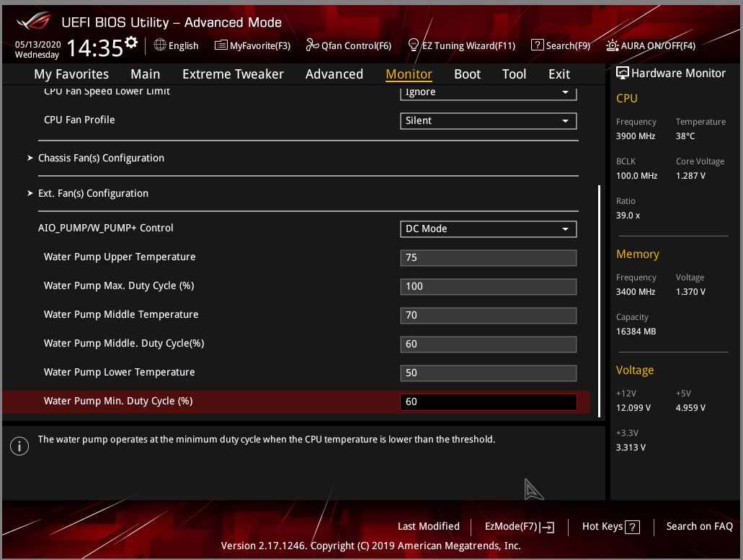Expand Chassis Fan(s) Configuration
This screenshot has height=560, width=743.
pyautogui.click(x=101, y=158)
